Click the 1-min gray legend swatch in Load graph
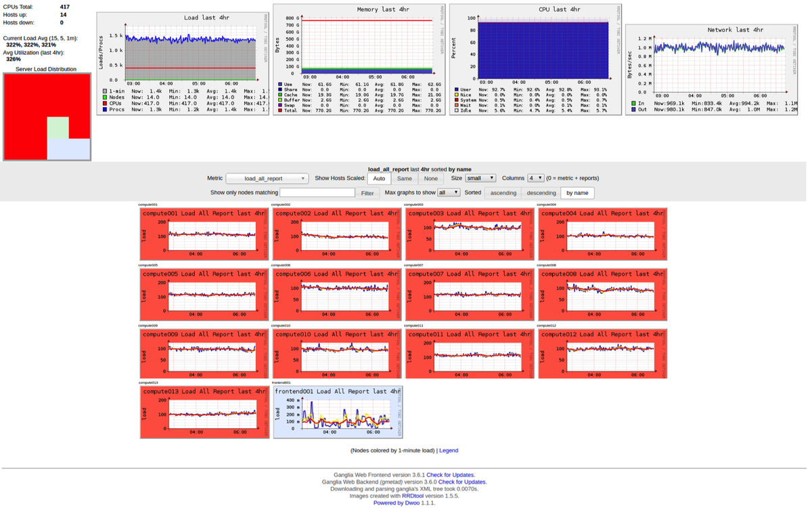Image resolution: width=812 pixels, height=508 pixels. 104,90
